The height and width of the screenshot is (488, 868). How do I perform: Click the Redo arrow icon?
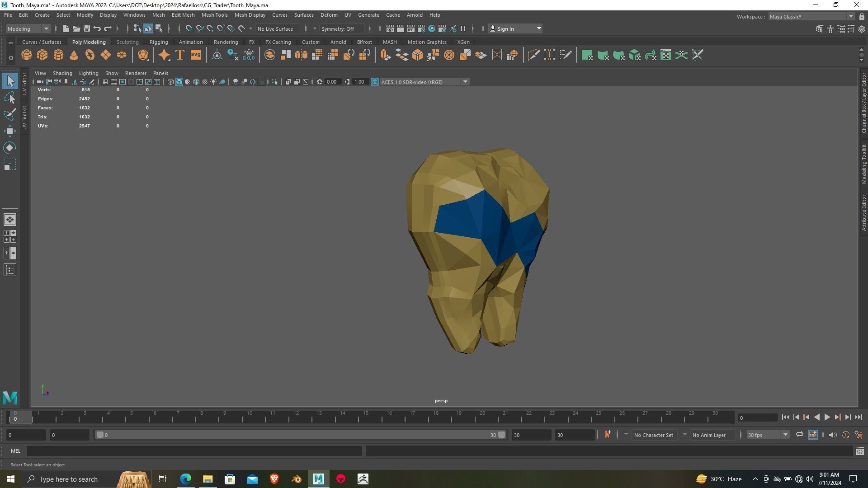point(108,28)
